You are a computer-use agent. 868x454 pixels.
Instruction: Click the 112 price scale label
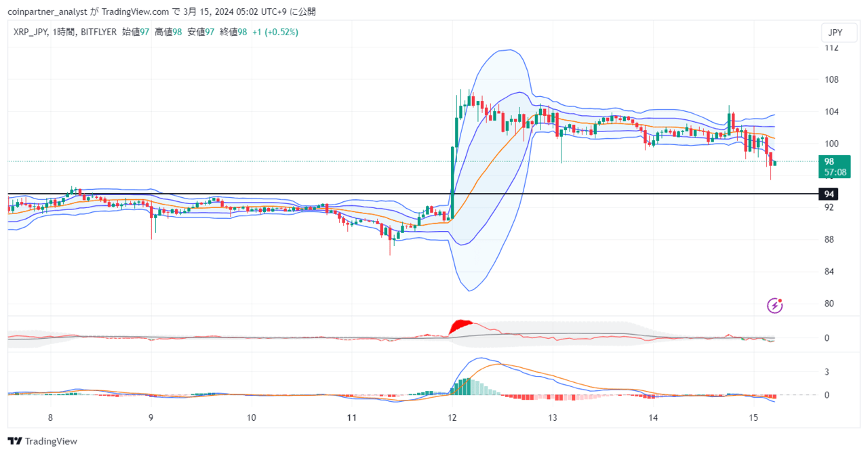[831, 48]
